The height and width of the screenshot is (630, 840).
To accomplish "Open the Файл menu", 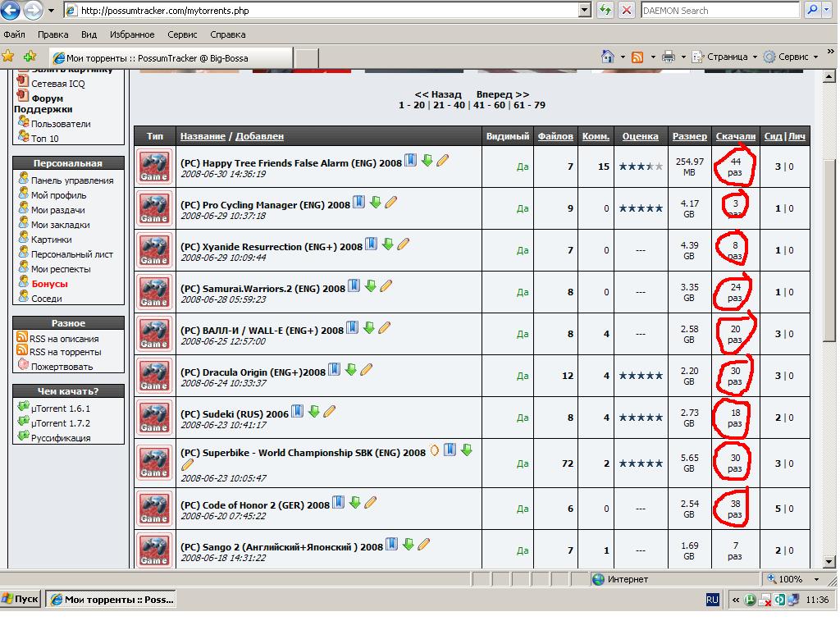I will [14, 34].
